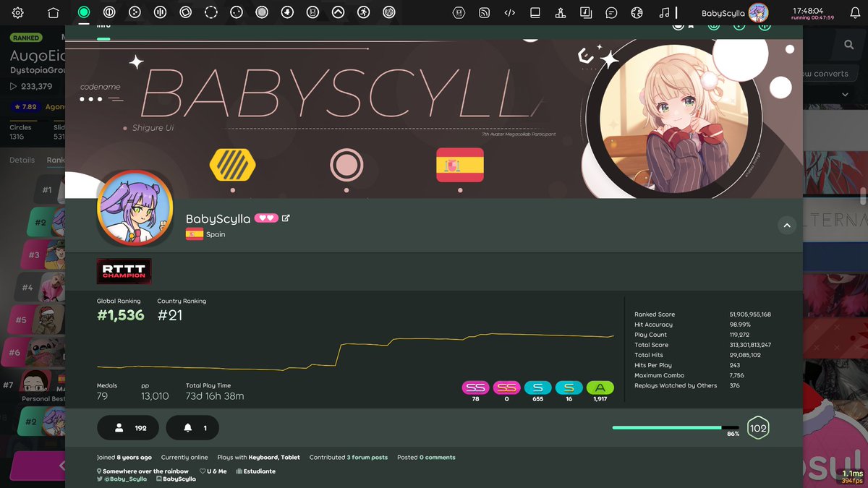Viewport: 868px width, 488px height.
Task: Click the Country Ranking #21 value
Action: click(x=170, y=315)
